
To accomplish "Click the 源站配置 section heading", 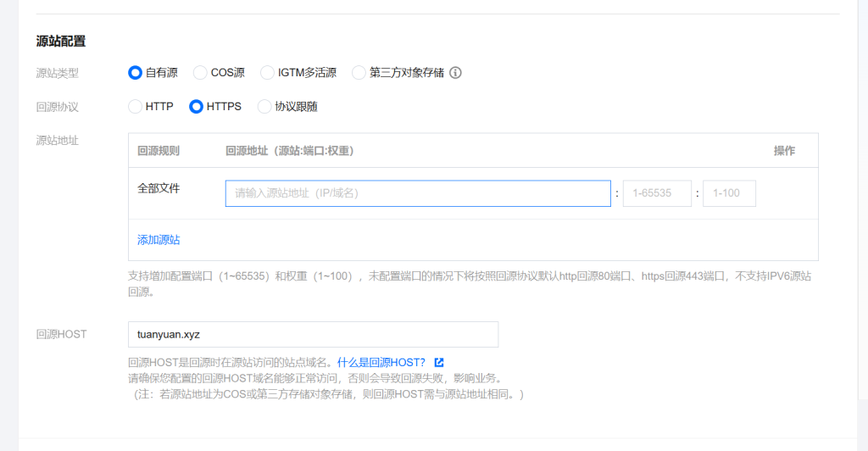I will point(61,41).
